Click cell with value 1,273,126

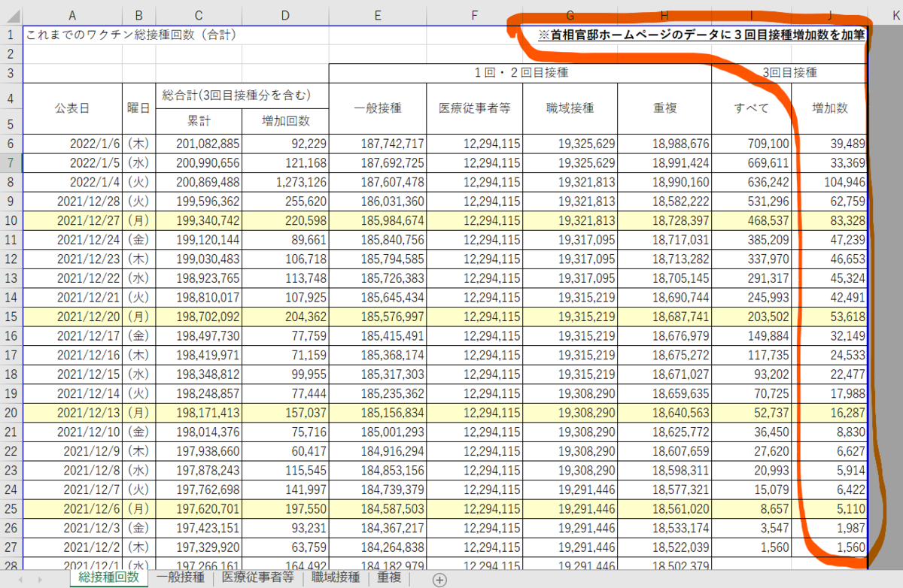click(284, 182)
